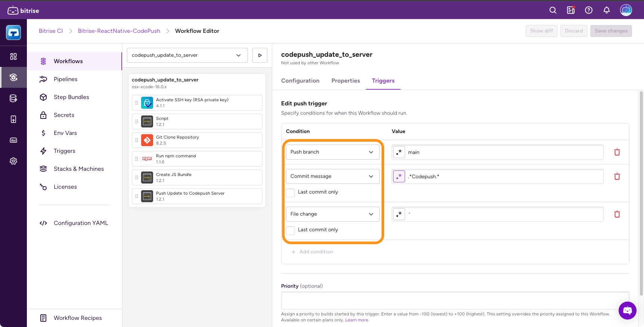
Task: Open the chat support bubble
Action: (627, 310)
